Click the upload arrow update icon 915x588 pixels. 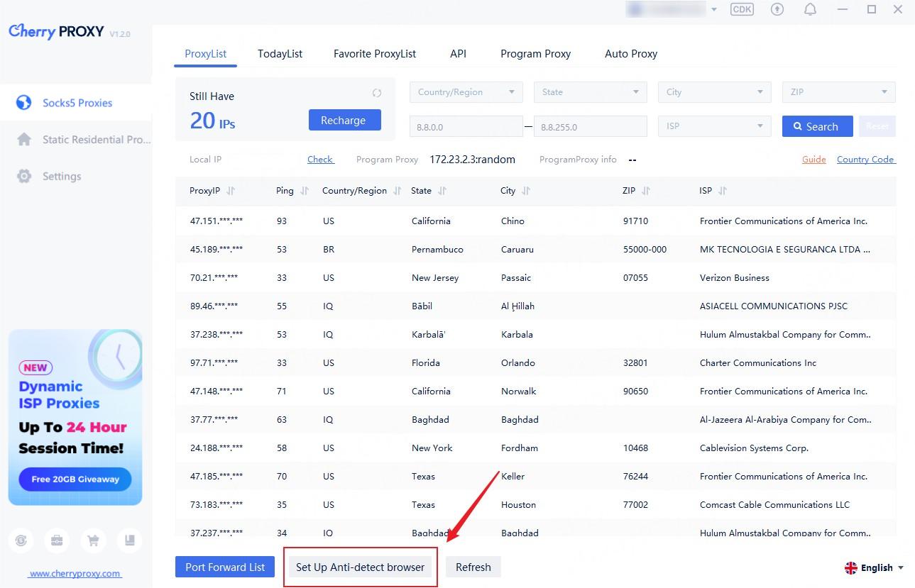(x=777, y=10)
